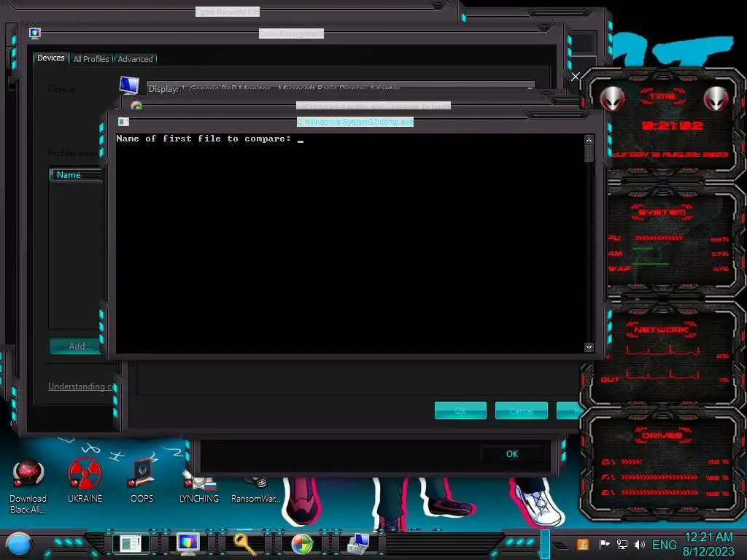The width and height of the screenshot is (747, 560).
Task: Click the SYSTEM gadget header
Action: [x=662, y=212]
